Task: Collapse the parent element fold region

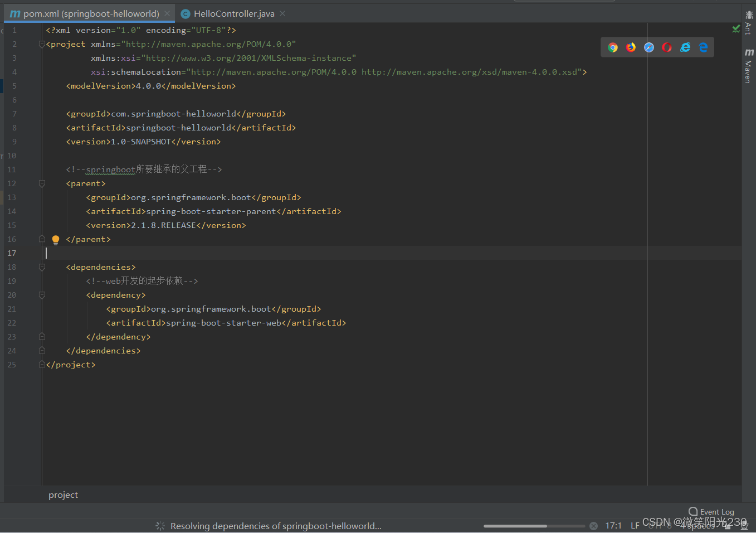Action: pos(42,183)
